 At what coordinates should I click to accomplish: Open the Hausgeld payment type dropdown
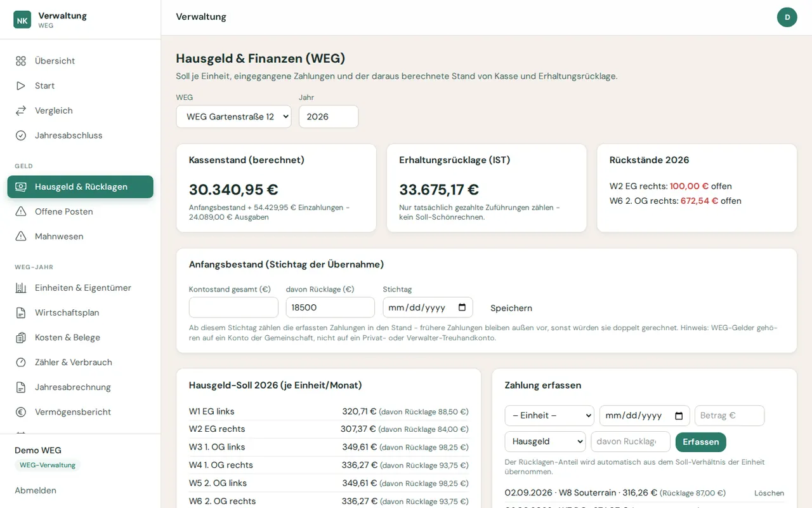click(x=545, y=441)
